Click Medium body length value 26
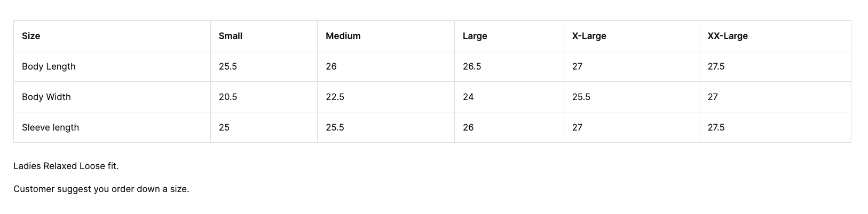The height and width of the screenshot is (214, 868). [x=331, y=66]
